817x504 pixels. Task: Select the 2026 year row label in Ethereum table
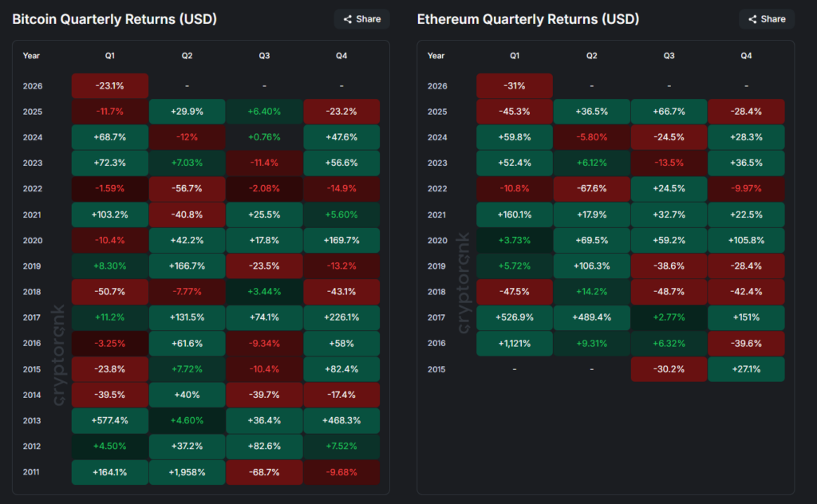pyautogui.click(x=436, y=86)
